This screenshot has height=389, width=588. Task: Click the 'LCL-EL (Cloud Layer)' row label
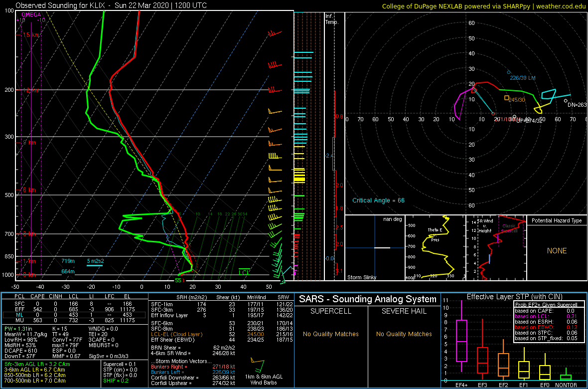coord(176,334)
